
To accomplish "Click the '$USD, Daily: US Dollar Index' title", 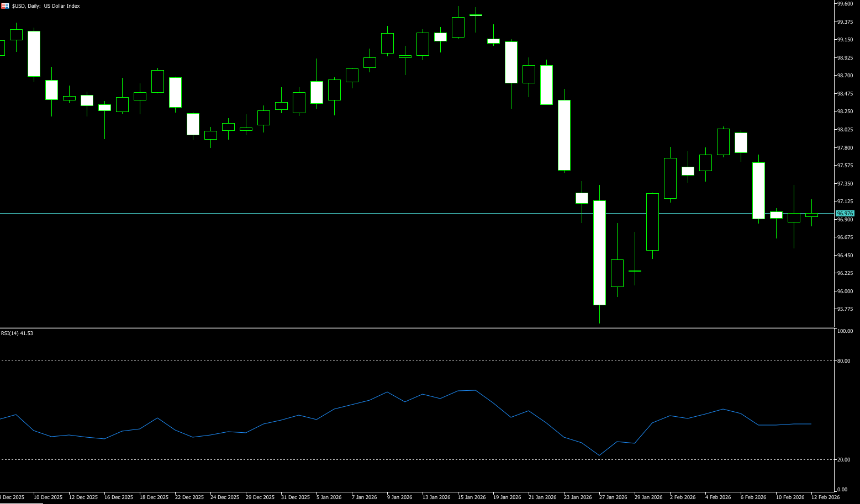I will coord(46,6).
